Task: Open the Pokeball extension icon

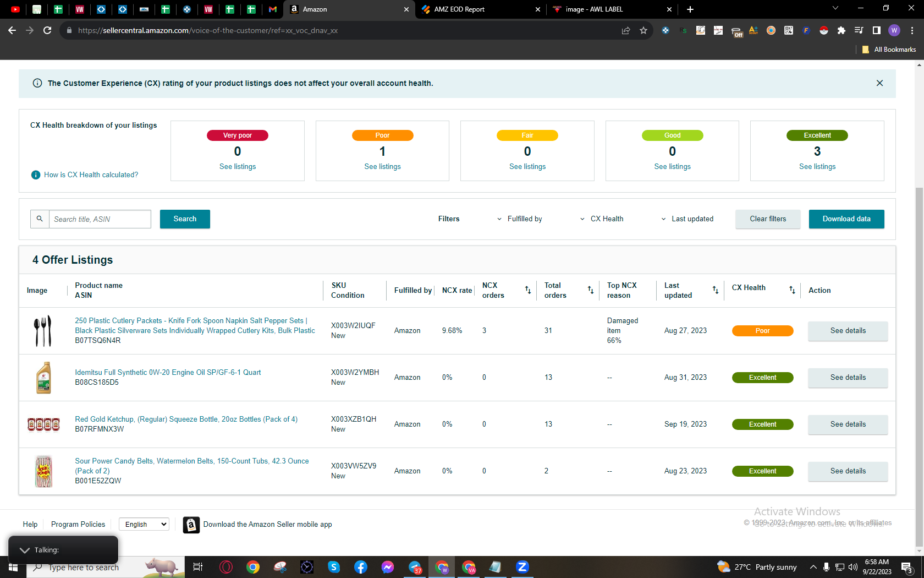Action: [824, 30]
